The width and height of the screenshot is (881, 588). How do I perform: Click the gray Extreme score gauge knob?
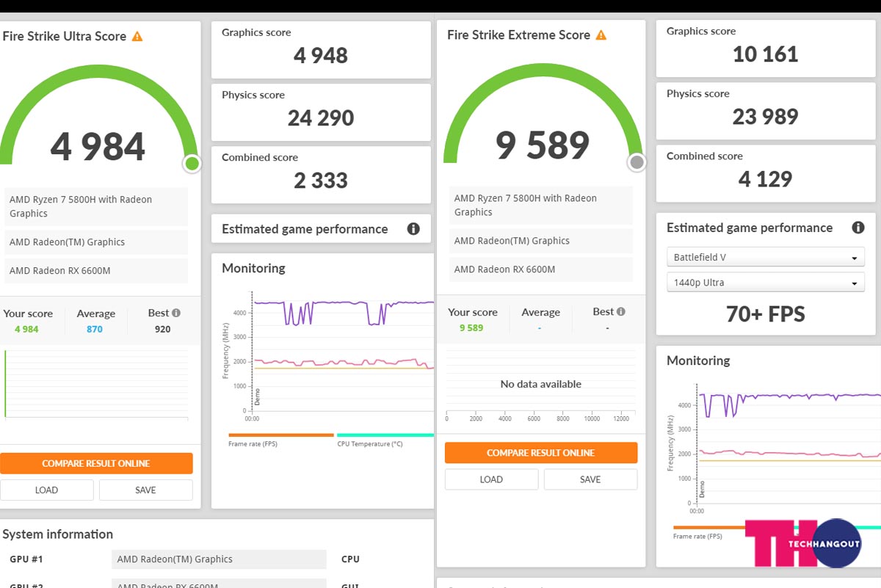637,162
